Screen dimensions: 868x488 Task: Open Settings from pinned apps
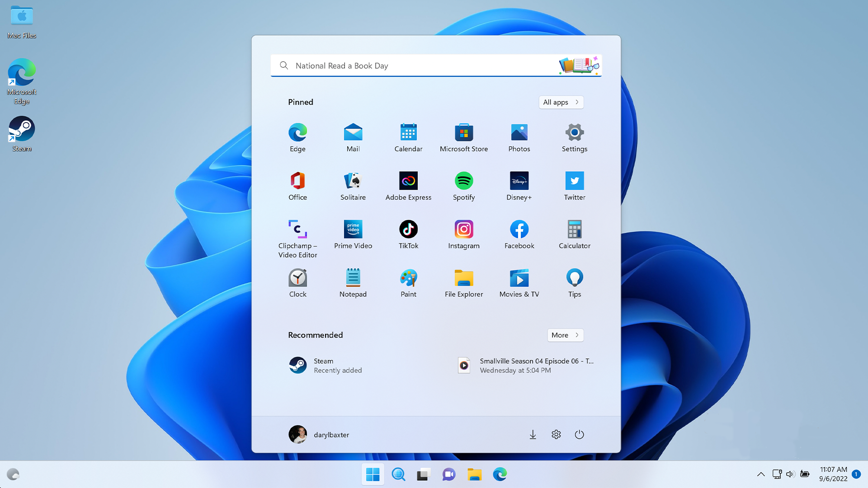coord(574,136)
